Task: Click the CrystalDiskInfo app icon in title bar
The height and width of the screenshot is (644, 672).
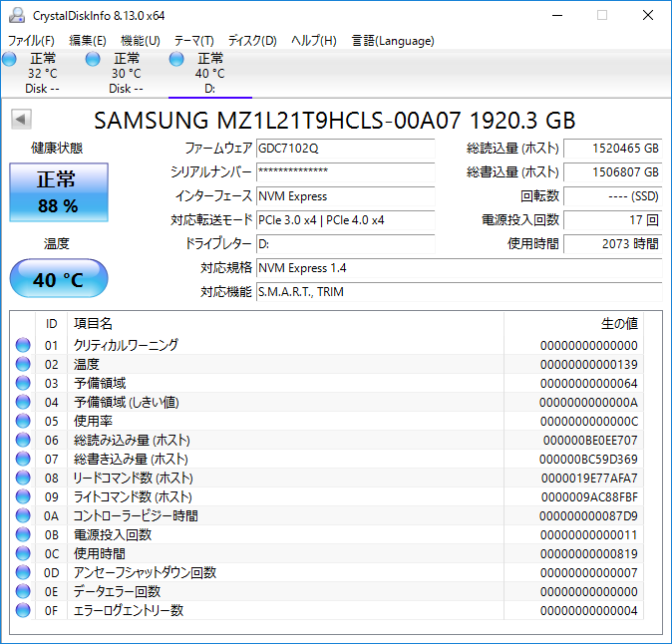Action: [16, 16]
